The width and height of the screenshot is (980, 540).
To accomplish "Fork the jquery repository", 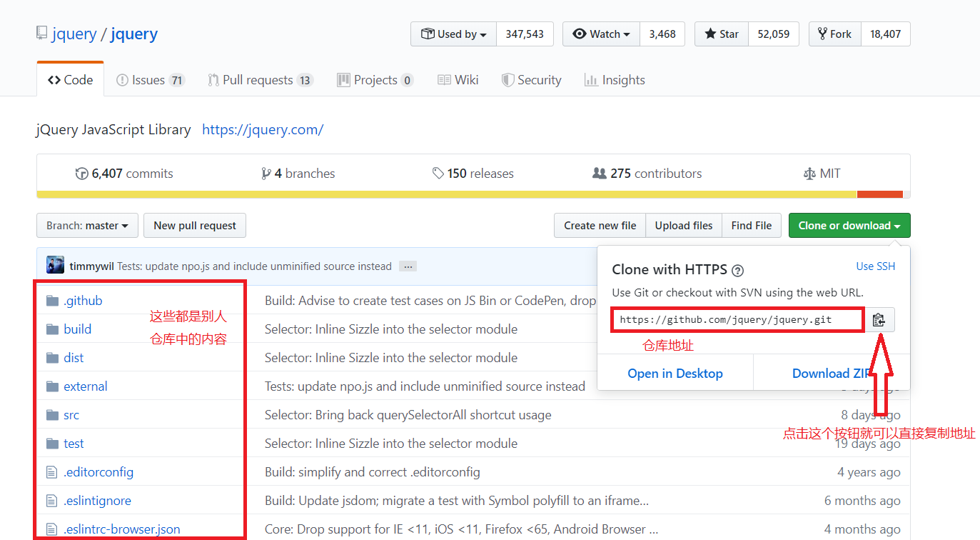I will (835, 34).
